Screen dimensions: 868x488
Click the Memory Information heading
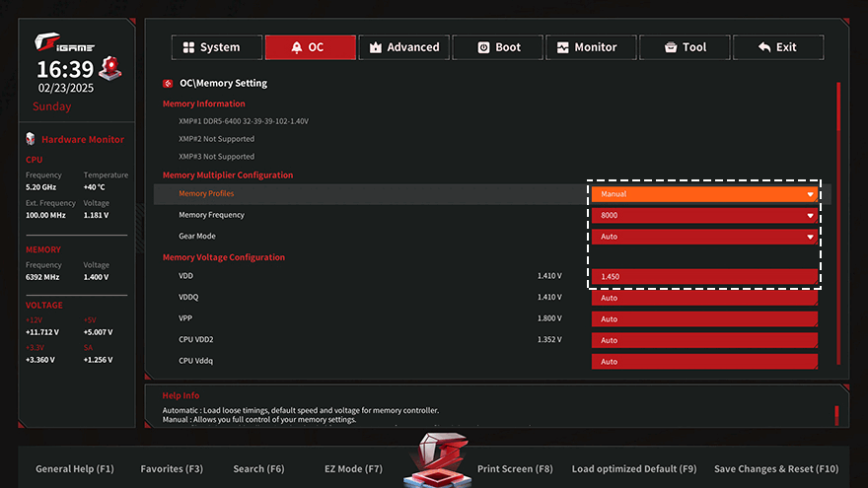[204, 104]
